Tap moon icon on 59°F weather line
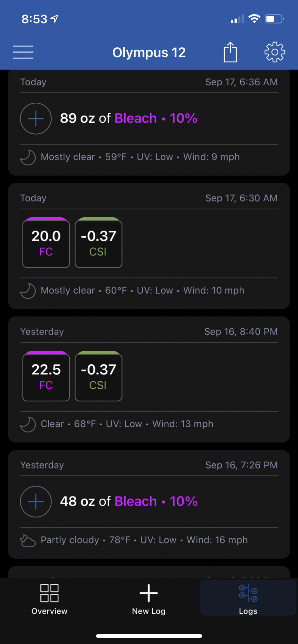Image resolution: width=298 pixels, height=644 pixels. point(28,157)
